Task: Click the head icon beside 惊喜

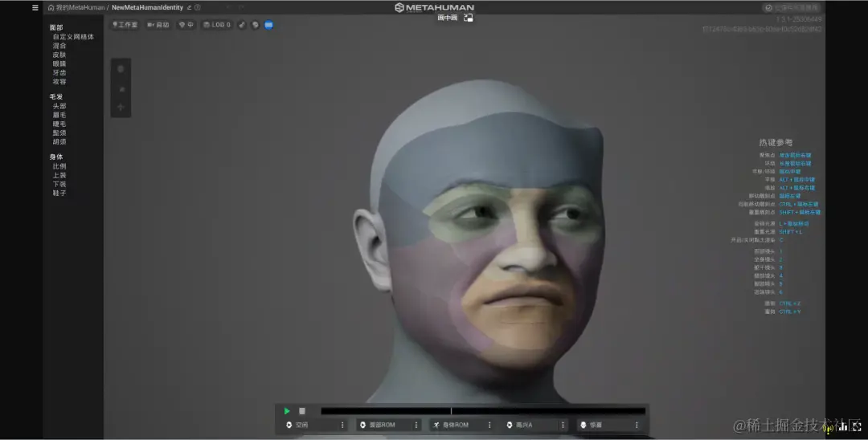Action: (583, 425)
